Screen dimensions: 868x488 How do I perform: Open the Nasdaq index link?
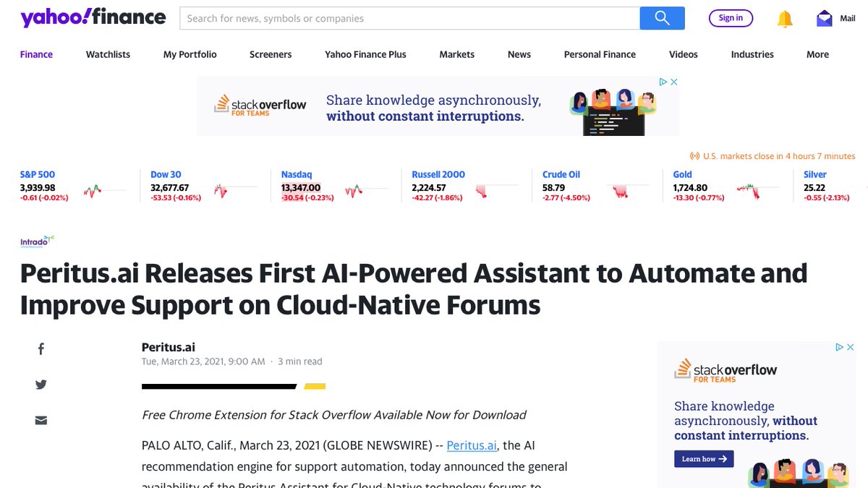(x=296, y=174)
